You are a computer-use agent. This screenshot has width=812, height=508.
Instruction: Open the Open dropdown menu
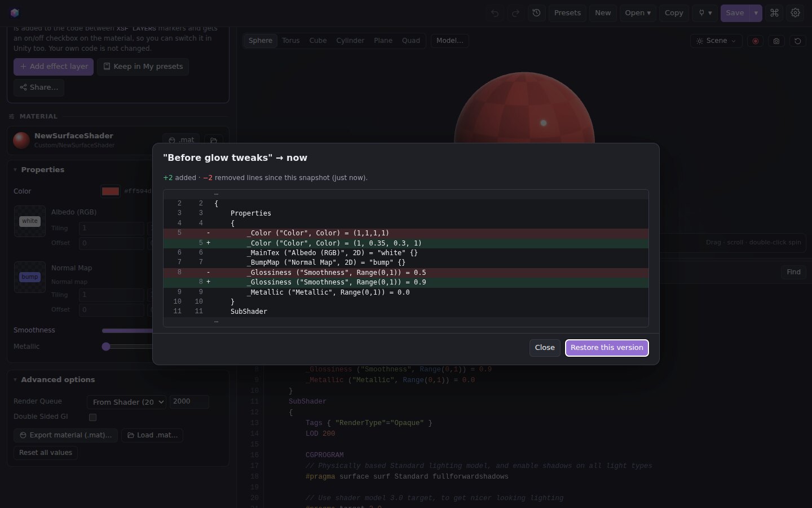tap(638, 13)
